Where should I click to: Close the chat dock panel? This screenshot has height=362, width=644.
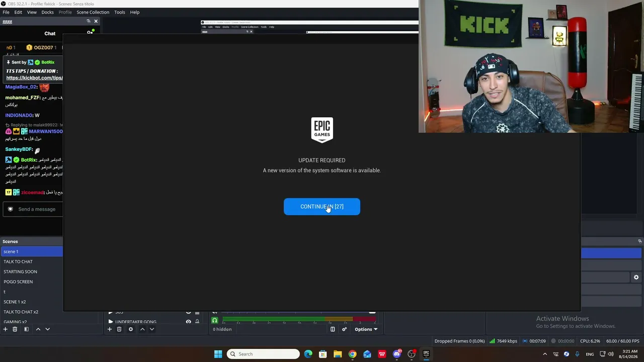pos(96,21)
